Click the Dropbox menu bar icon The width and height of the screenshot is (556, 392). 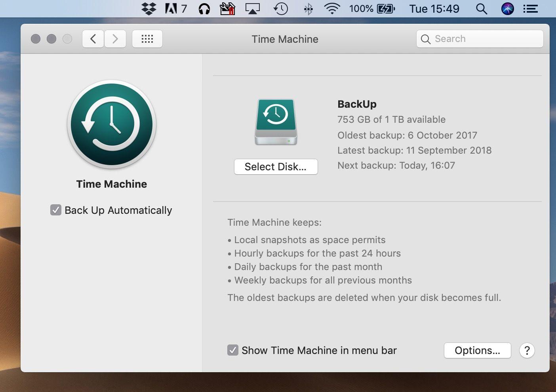point(149,8)
